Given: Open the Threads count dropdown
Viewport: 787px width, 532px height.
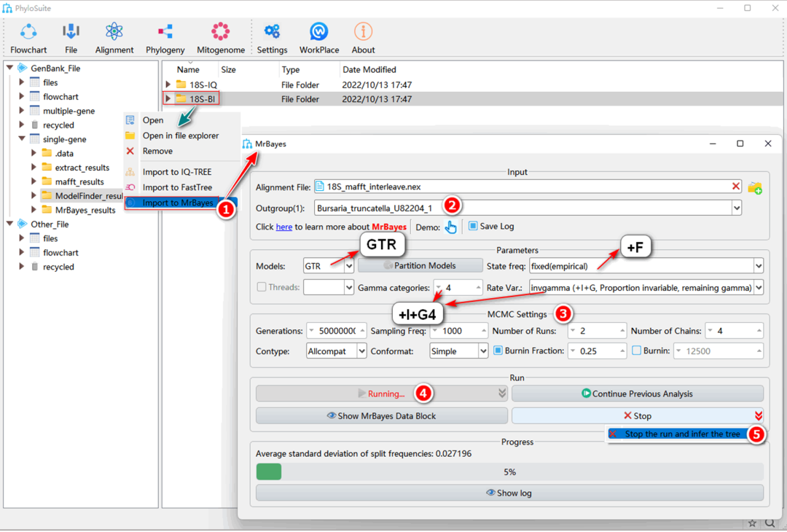Looking at the screenshot, I should click(349, 288).
